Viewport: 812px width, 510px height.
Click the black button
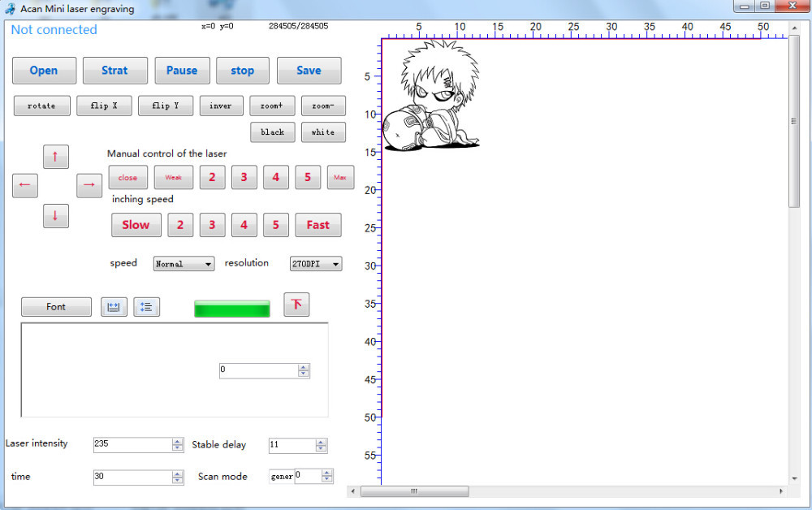click(273, 132)
